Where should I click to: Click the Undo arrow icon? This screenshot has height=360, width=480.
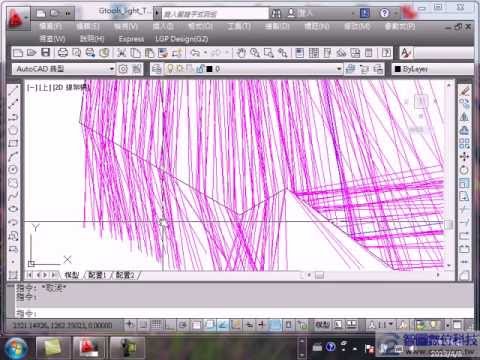tap(196, 53)
